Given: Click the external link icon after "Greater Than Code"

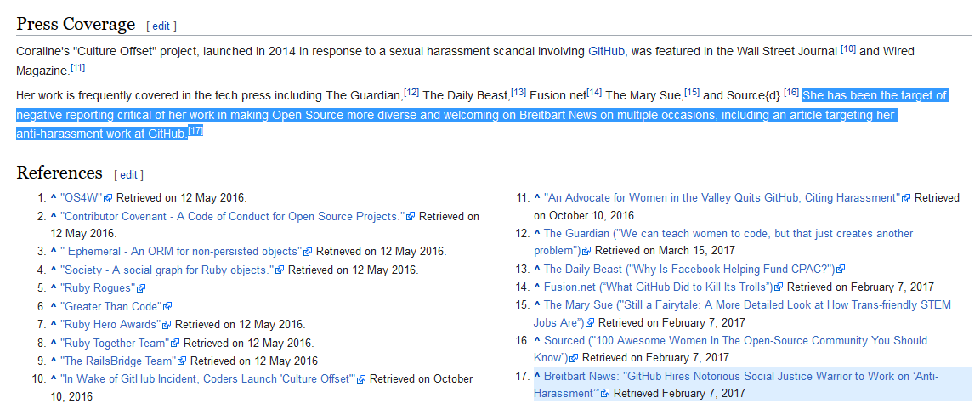Looking at the screenshot, I should pos(167,307).
